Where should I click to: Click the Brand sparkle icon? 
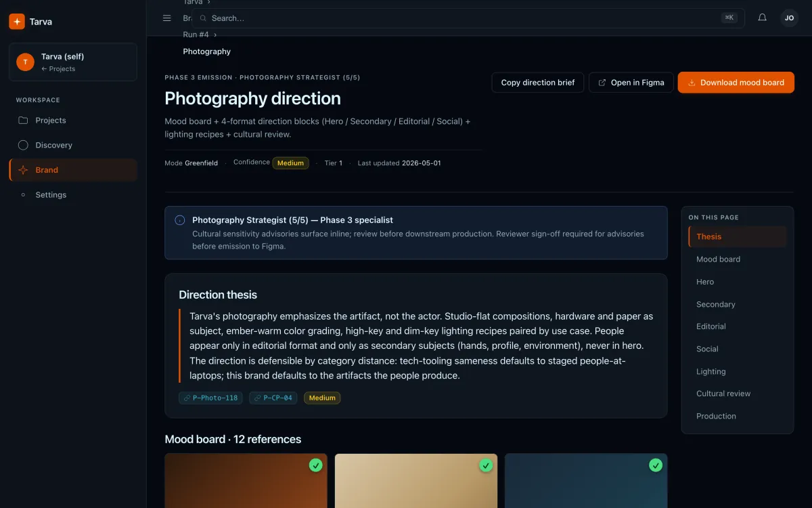pos(23,170)
